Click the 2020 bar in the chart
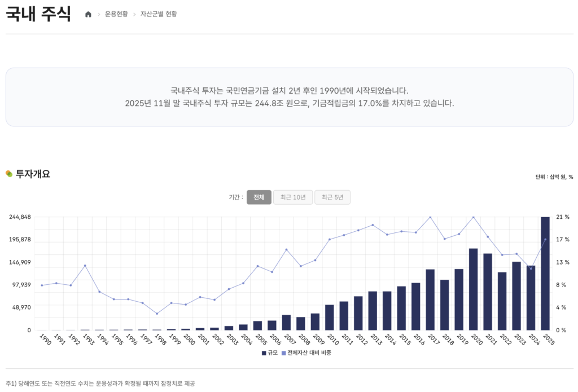 [x=473, y=289]
